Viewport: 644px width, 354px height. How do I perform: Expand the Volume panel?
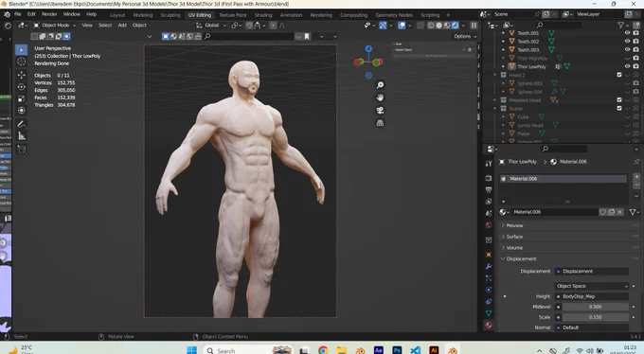pyautogui.click(x=514, y=248)
